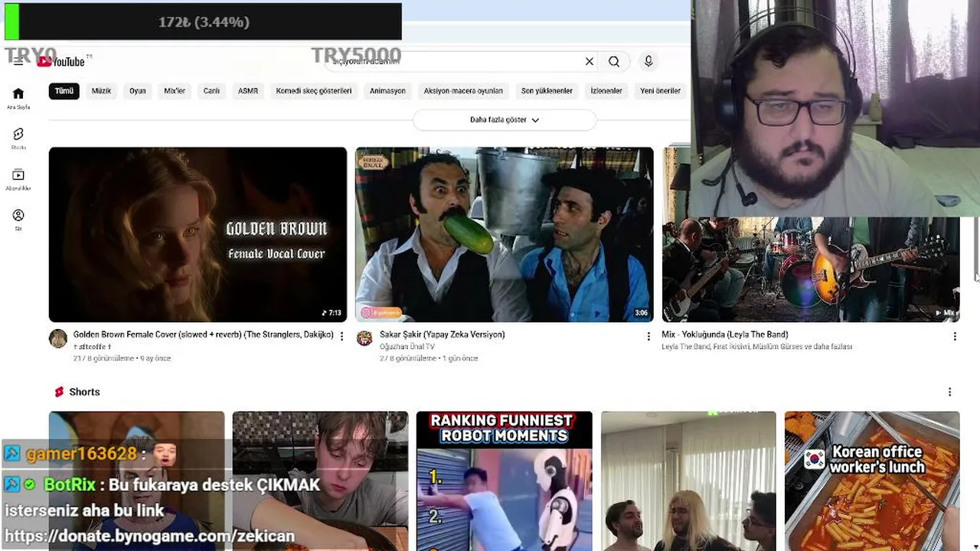Viewport: 980px width, 551px height.
Task: Select the Müzik filter chip
Action: pos(101,91)
